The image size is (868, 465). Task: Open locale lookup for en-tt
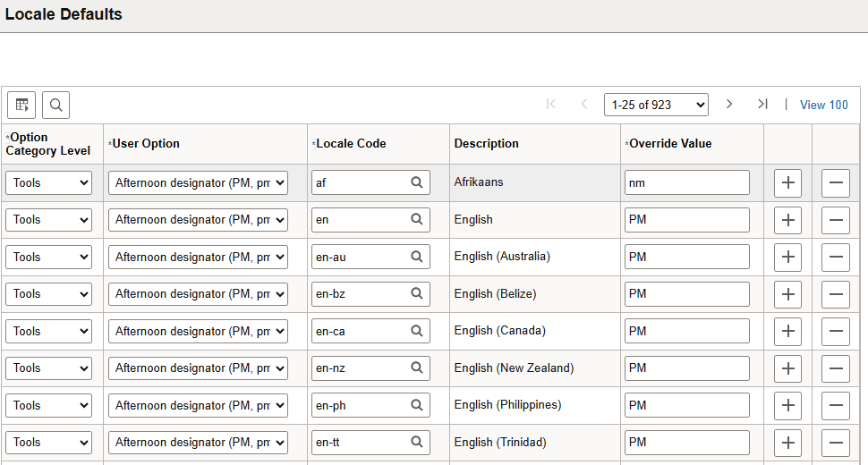tap(417, 442)
